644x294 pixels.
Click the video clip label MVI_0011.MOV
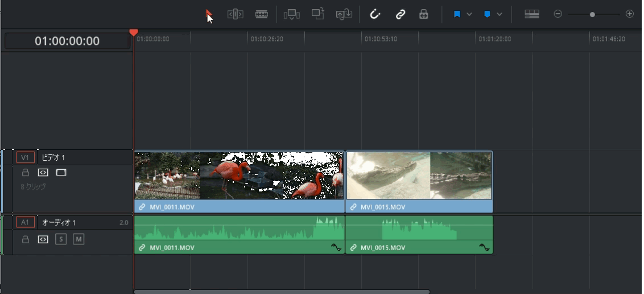[x=172, y=207]
